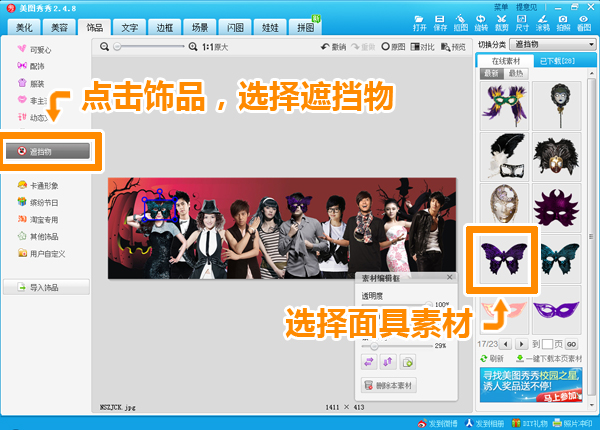The image size is (600, 430).
Task: Click the horizontal flip icon in 素材编辑框
Action: point(372,362)
